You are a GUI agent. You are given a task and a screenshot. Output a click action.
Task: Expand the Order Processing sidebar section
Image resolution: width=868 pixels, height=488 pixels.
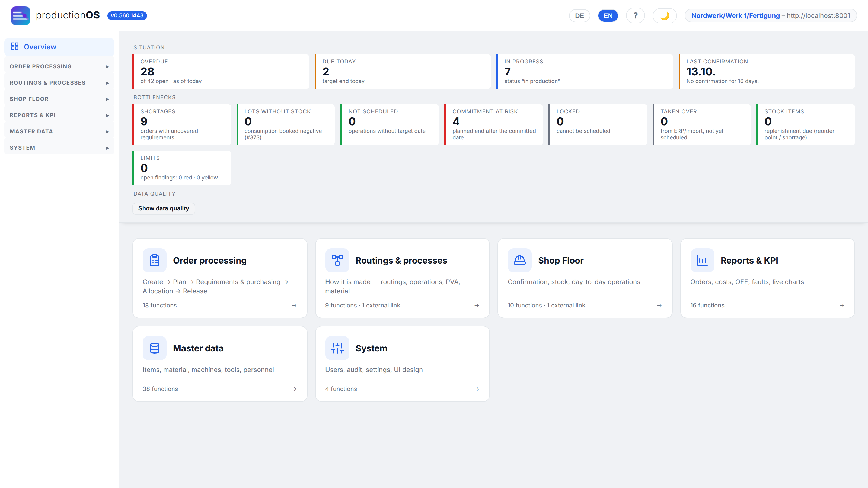[x=59, y=66]
